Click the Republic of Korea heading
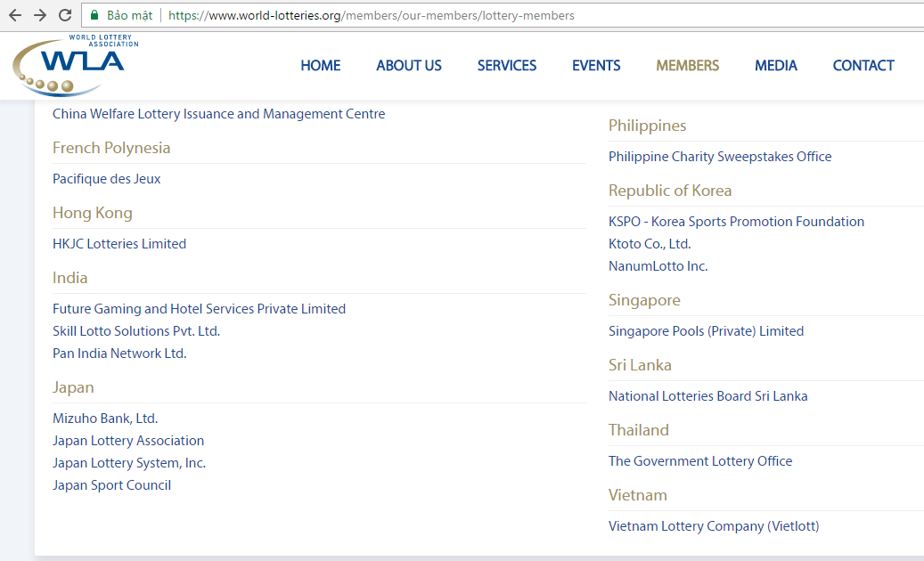Screen dimensions: 924x561 pyautogui.click(x=670, y=191)
